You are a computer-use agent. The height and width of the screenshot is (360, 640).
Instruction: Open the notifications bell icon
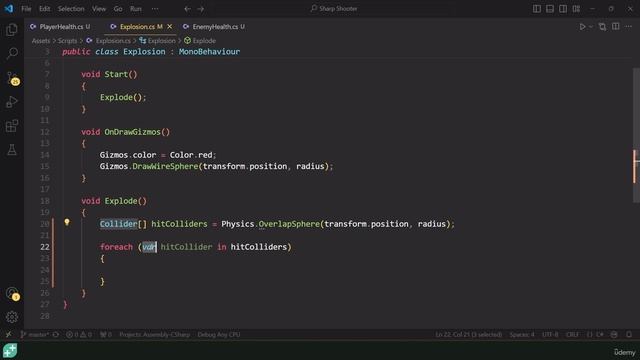coord(629,335)
